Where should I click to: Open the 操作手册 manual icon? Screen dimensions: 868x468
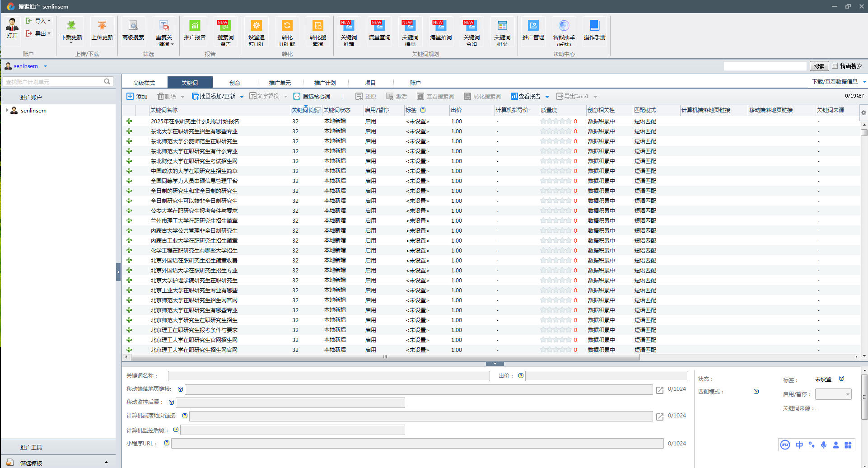594,26
